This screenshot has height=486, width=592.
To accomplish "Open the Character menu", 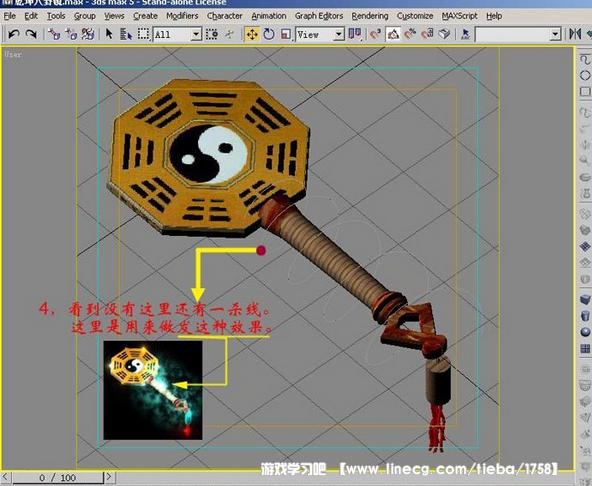I will [x=225, y=16].
